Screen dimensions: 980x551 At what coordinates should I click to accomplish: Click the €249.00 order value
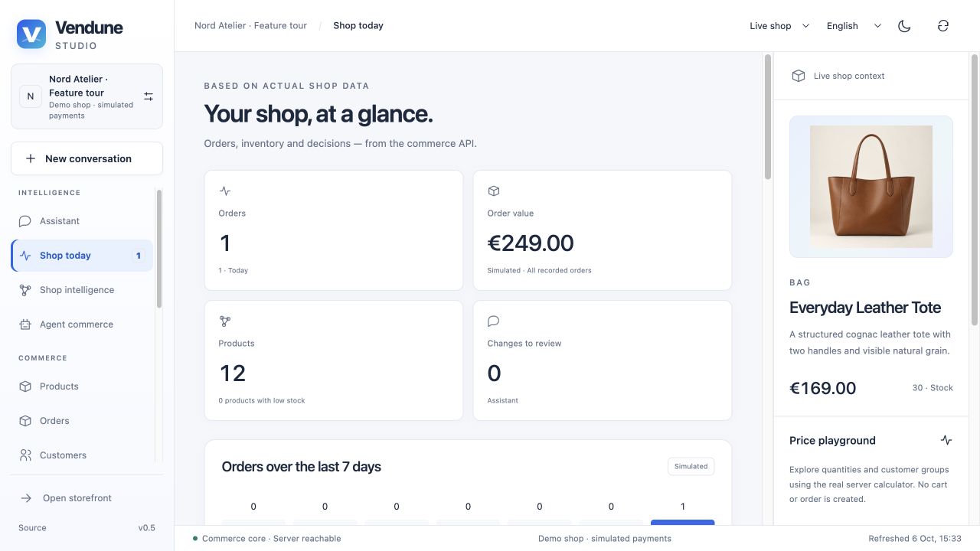click(x=531, y=243)
